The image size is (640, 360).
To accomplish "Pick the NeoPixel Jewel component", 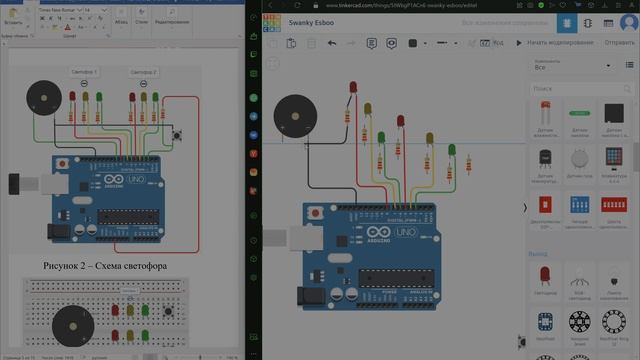I will 580,327.
